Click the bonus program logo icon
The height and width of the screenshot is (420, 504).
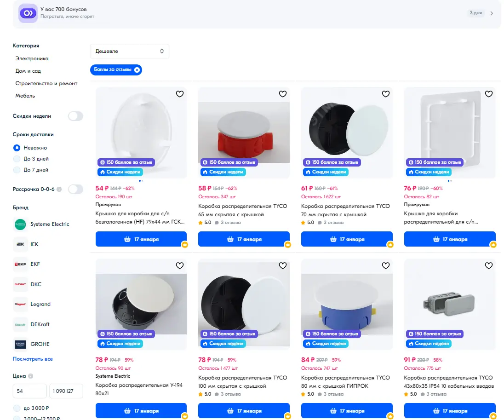click(x=28, y=13)
